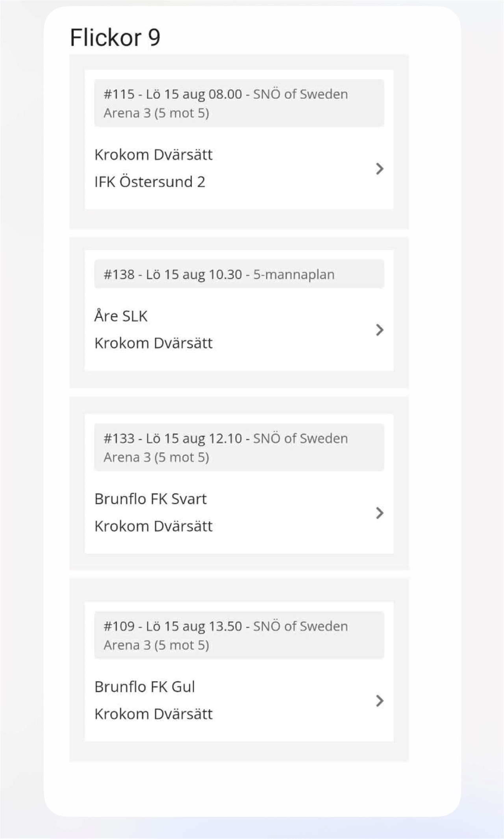Select the #133 Lö 15 aug 12.10 header

[239, 447]
